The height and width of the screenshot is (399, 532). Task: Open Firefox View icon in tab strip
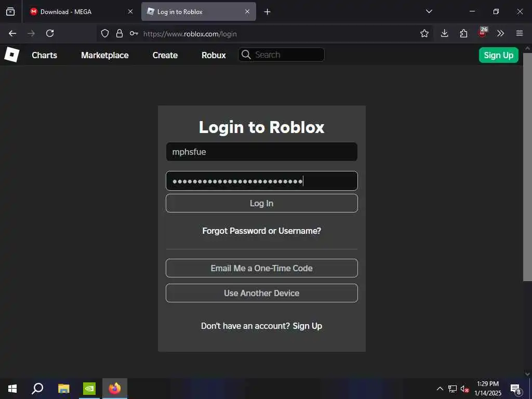(10, 11)
